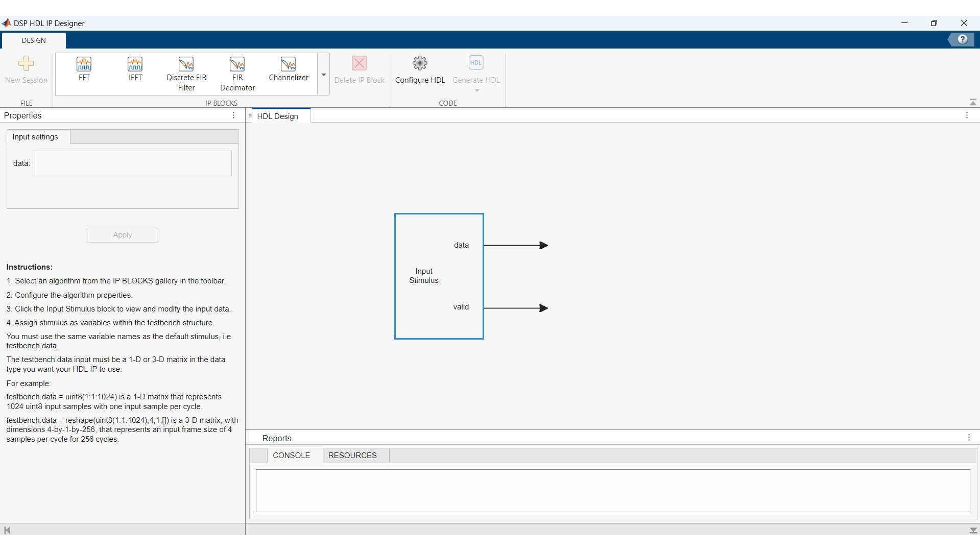Select the DESIGN ribbon tab
Screen dimensions: 980x551
pyautogui.click(x=34, y=40)
